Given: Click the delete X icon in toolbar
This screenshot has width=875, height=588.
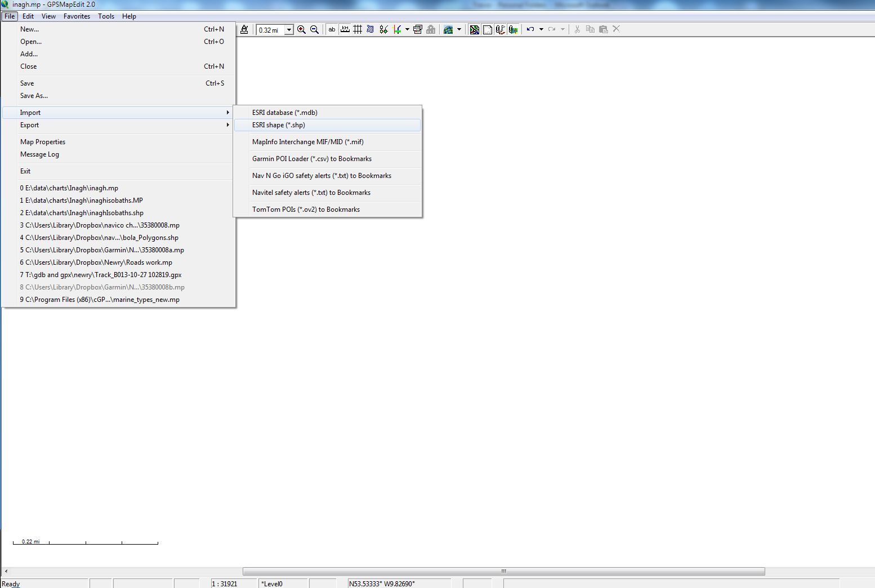Looking at the screenshot, I should 616,29.
